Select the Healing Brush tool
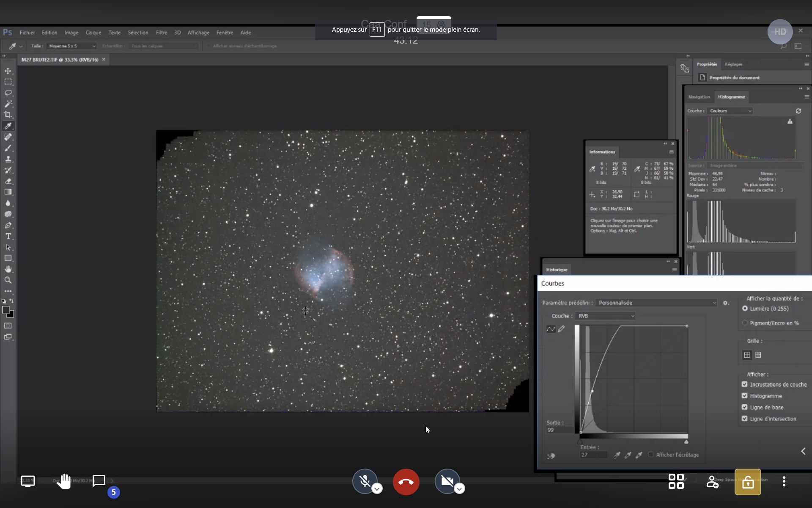The image size is (812, 508). [x=8, y=137]
